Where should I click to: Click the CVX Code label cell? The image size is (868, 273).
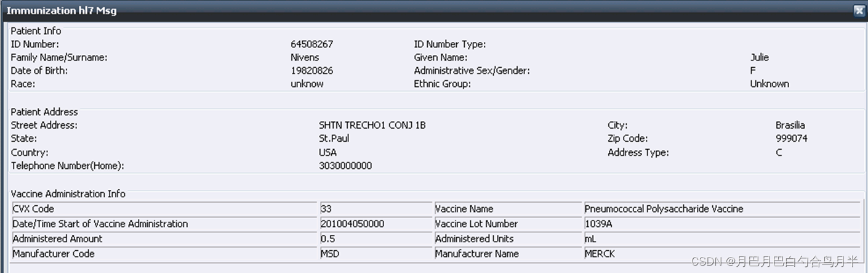tap(164, 209)
